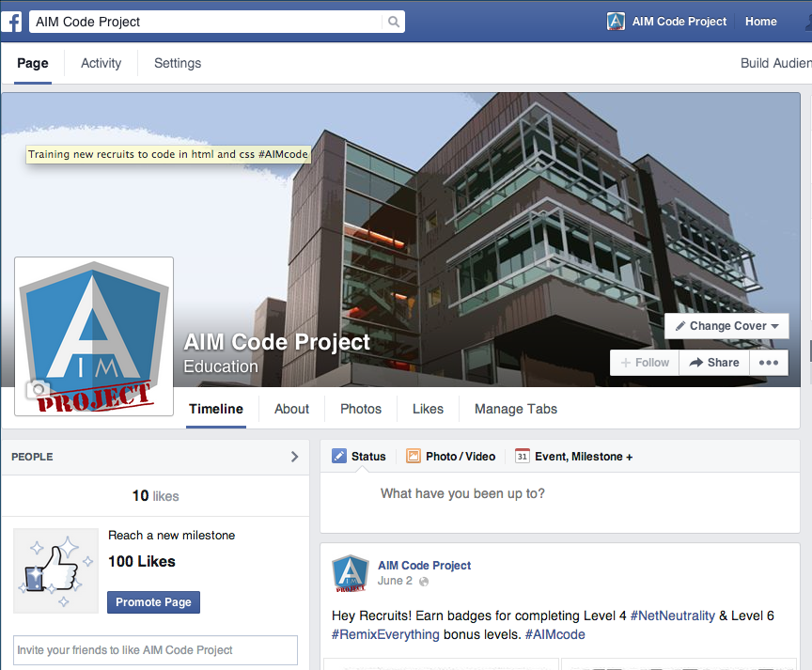This screenshot has width=812, height=670.
Task: Click the globe privacy icon next to June 2
Action: click(424, 582)
